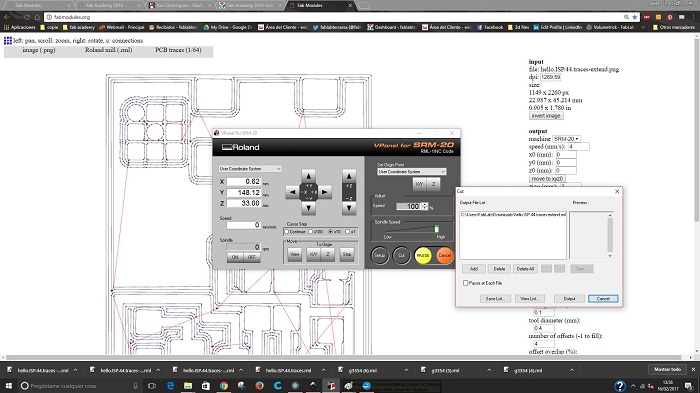Open the PCB traces (1/64) menu

[178, 50]
